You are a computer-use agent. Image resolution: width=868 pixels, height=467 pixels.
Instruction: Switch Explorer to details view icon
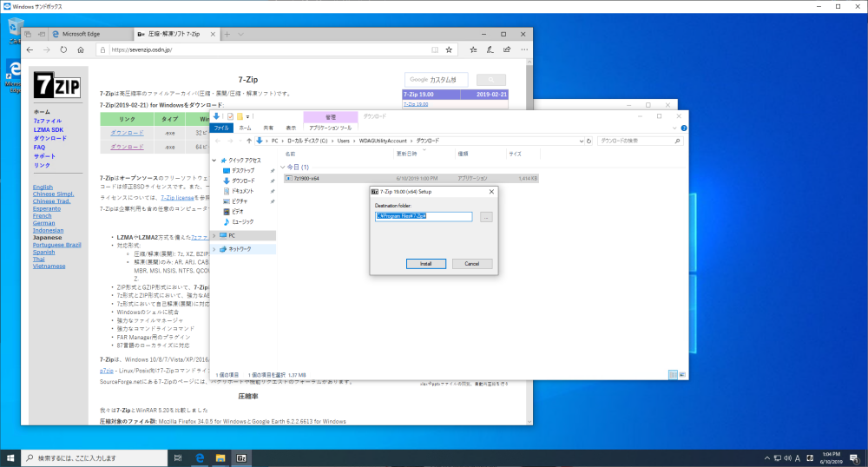pos(673,375)
